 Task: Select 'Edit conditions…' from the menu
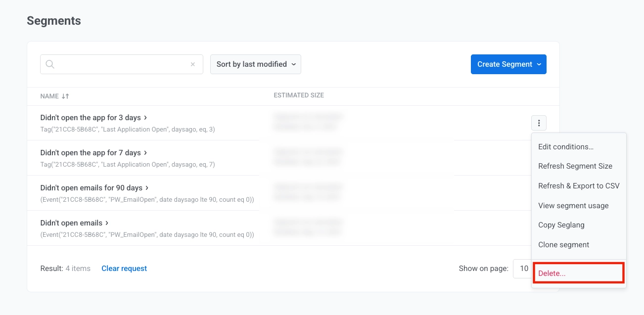coord(565,147)
